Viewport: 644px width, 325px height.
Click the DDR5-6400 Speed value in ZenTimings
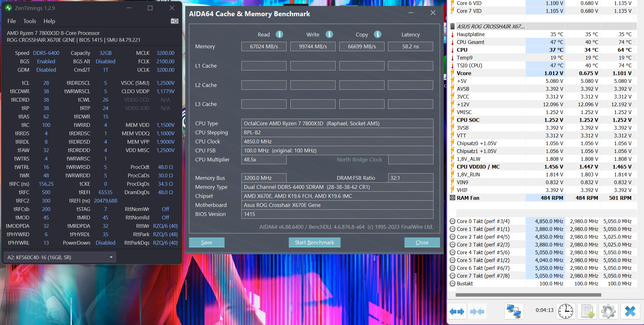click(46, 53)
